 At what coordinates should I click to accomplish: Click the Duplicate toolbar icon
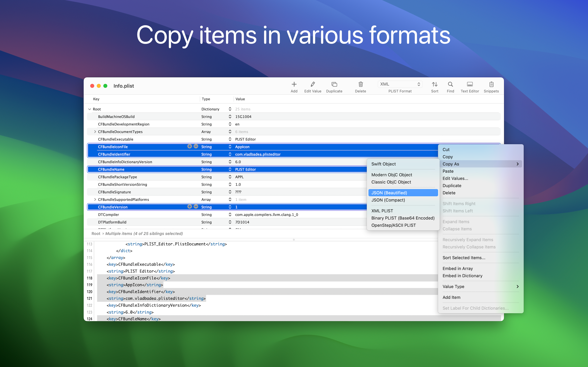tap(334, 84)
